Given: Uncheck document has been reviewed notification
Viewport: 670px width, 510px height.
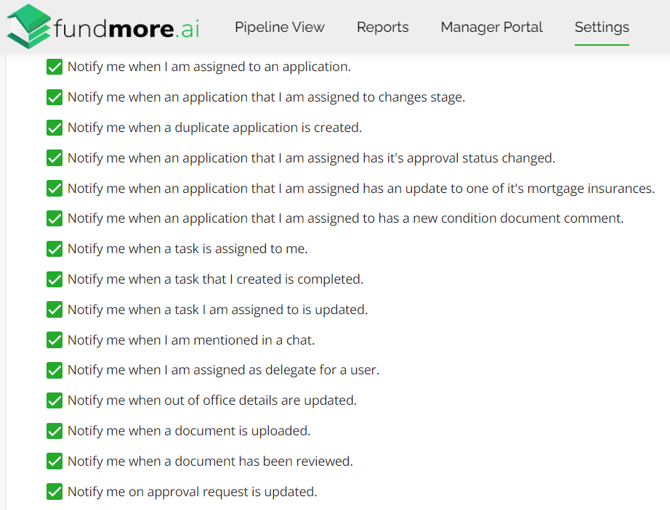Looking at the screenshot, I should tap(55, 461).
